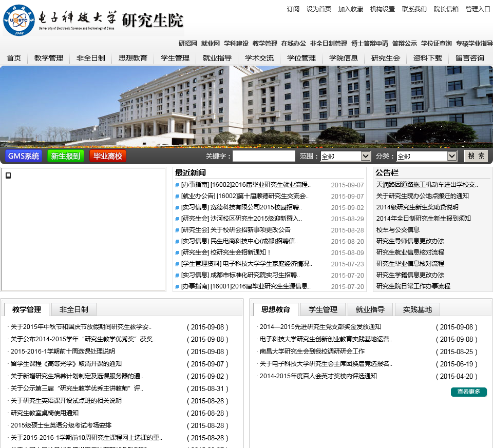Open the 非全日制 main menu item
This screenshot has height=448, width=493.
pyautogui.click(x=91, y=58)
